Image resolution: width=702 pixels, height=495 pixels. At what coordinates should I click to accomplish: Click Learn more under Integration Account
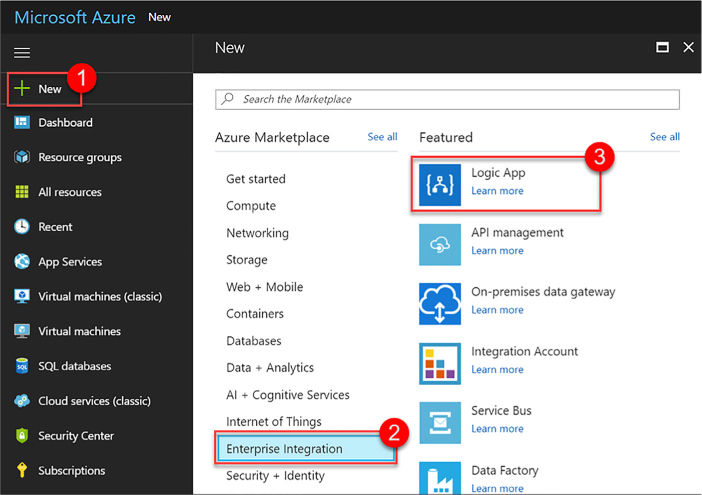click(x=497, y=369)
